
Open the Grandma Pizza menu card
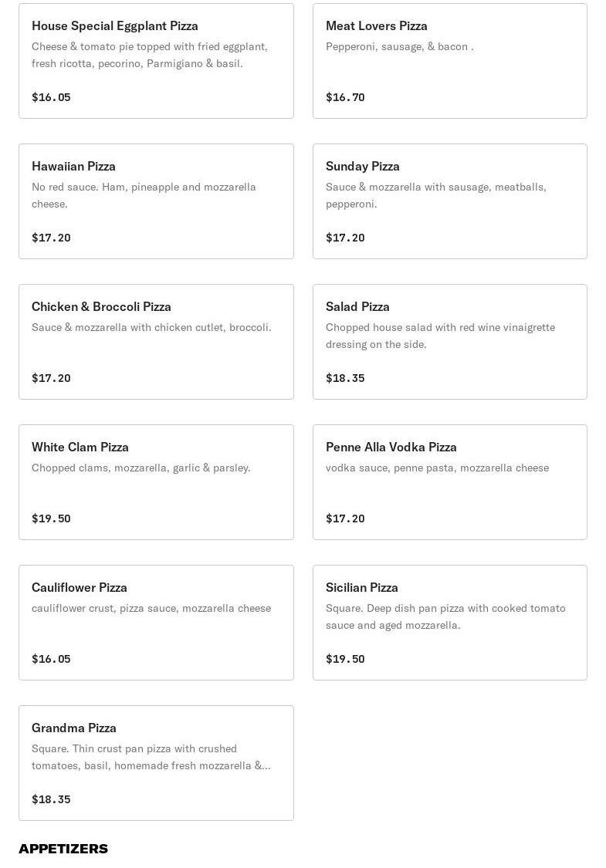[x=156, y=763]
